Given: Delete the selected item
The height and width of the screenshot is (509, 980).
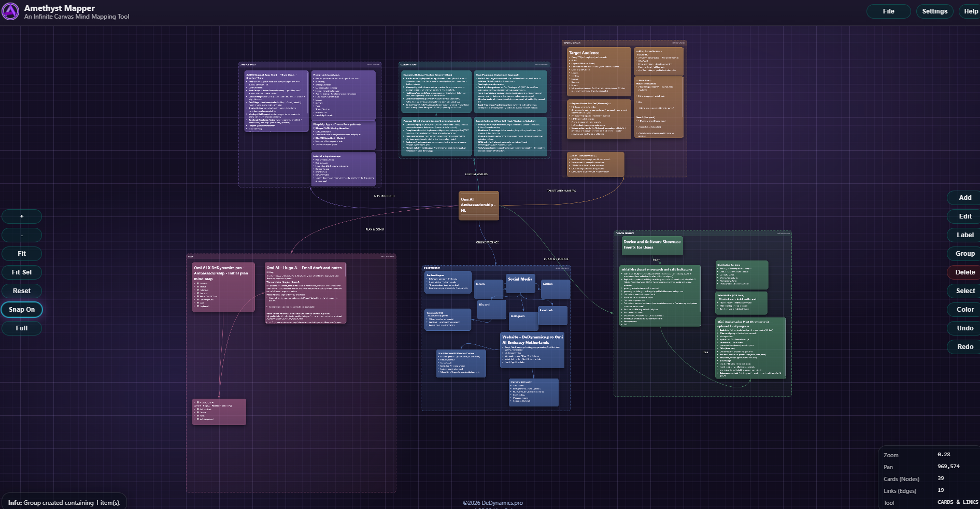Looking at the screenshot, I should (x=965, y=272).
